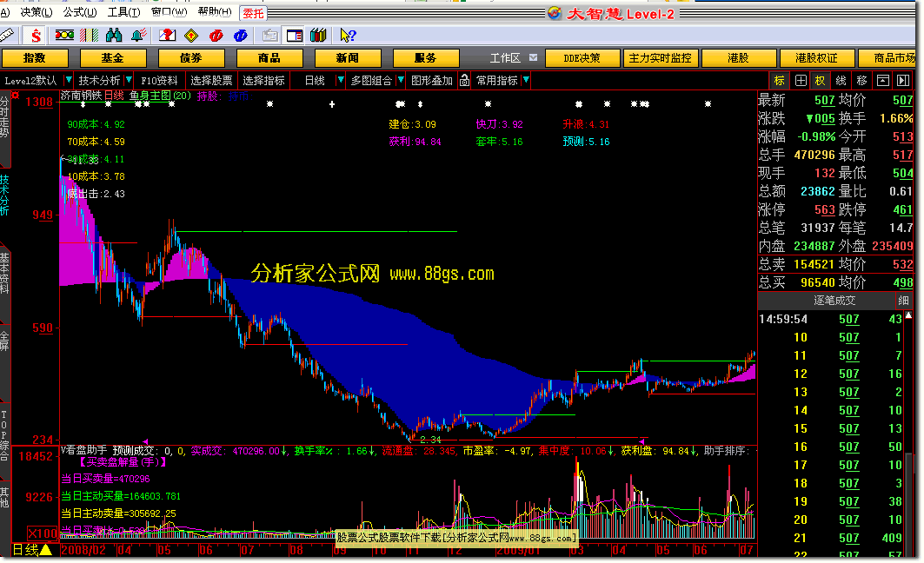Click the skip-to-end arrow icon at top right
Screen dimensions: 924x563
[903, 81]
